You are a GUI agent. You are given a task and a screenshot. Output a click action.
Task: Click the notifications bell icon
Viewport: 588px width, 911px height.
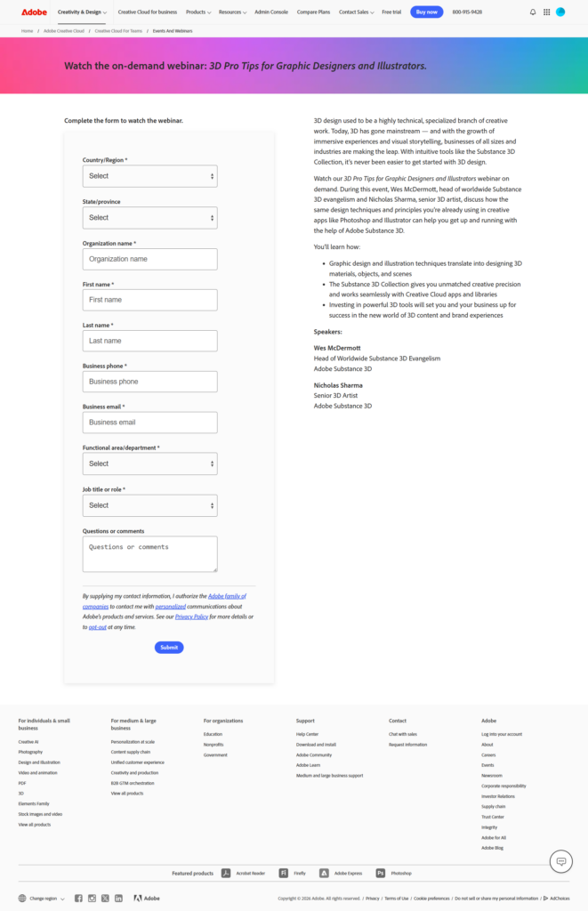click(x=533, y=12)
